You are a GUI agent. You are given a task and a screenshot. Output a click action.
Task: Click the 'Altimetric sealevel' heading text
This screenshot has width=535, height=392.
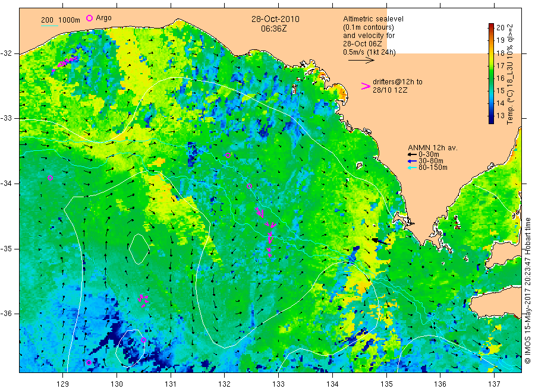coord(373,19)
